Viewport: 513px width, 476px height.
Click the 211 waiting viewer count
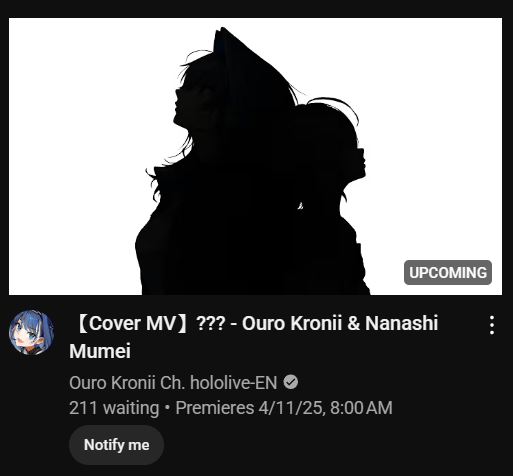coord(114,408)
